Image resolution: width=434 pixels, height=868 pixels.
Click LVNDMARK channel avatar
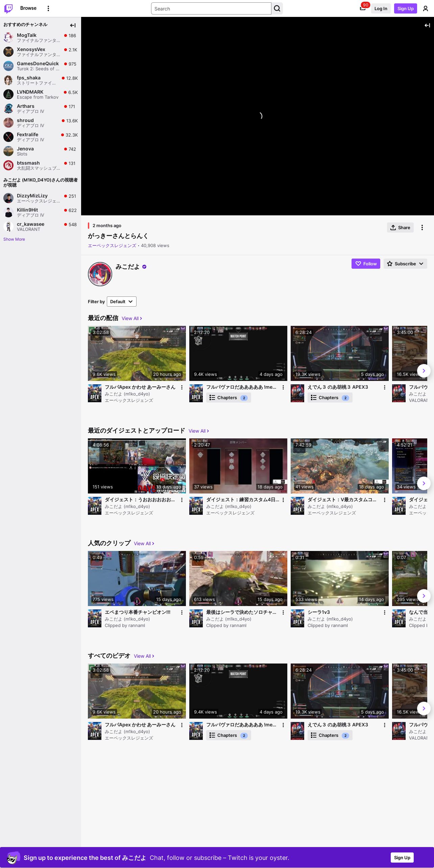click(8, 94)
